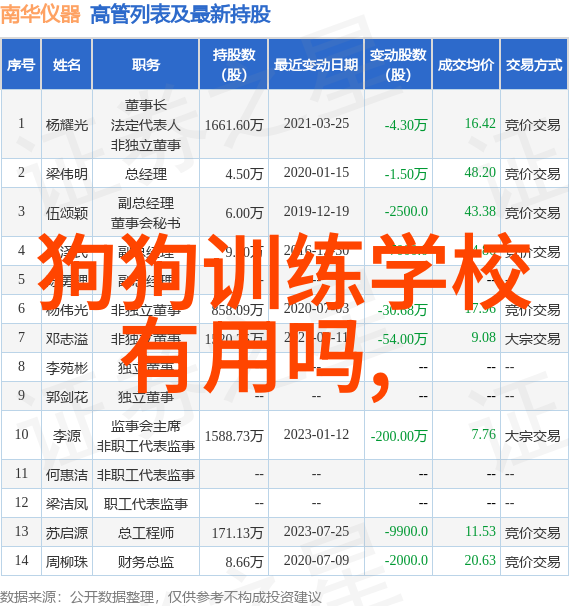This screenshot has height=606, width=569.
Task: Click the date 2023-07-25 cell
Action: pos(316,531)
